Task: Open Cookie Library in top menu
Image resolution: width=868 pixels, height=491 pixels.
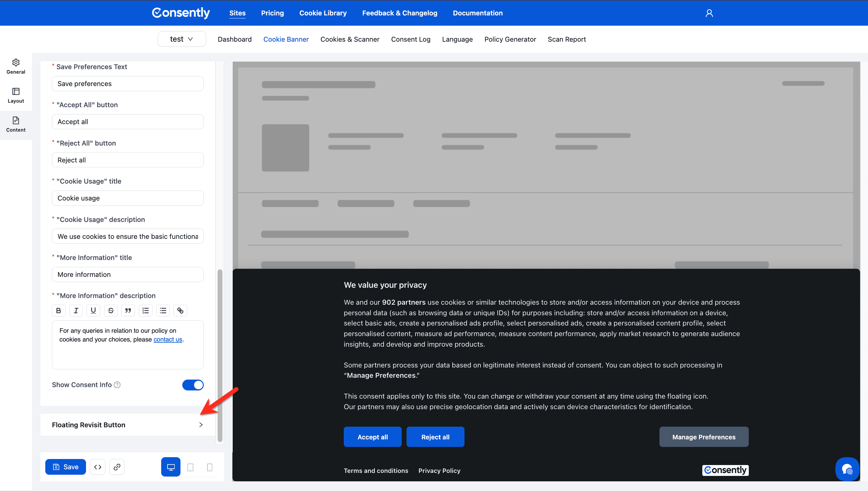Action: point(323,13)
